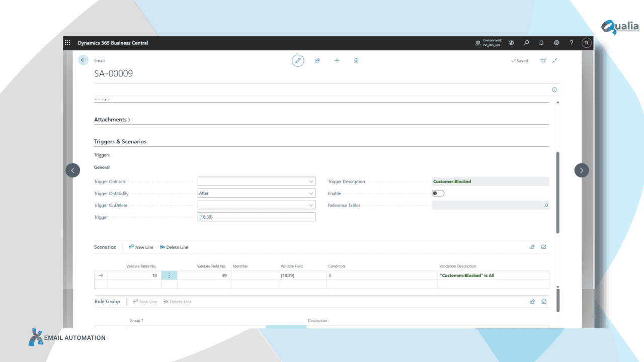Go to next record arrow
Screen dimensions: 644x362
[x=582, y=170]
